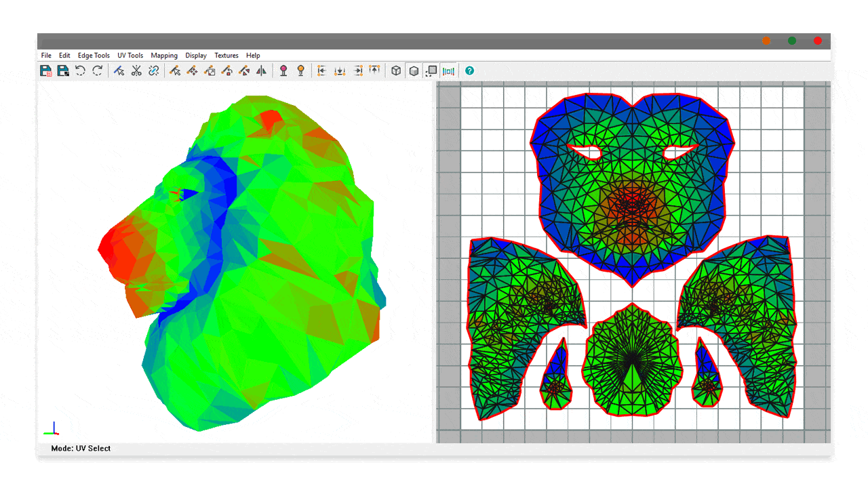Click the red pin icon
868x488 pixels.
click(x=283, y=70)
